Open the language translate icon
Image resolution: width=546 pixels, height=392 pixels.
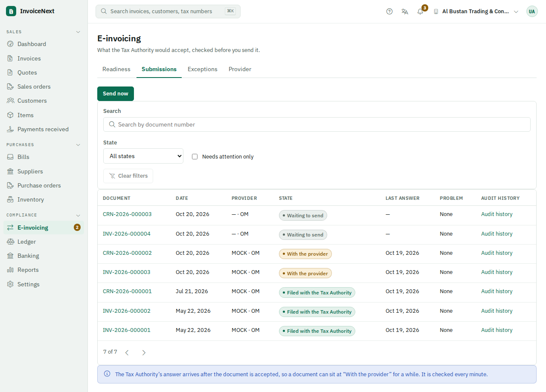click(x=405, y=12)
